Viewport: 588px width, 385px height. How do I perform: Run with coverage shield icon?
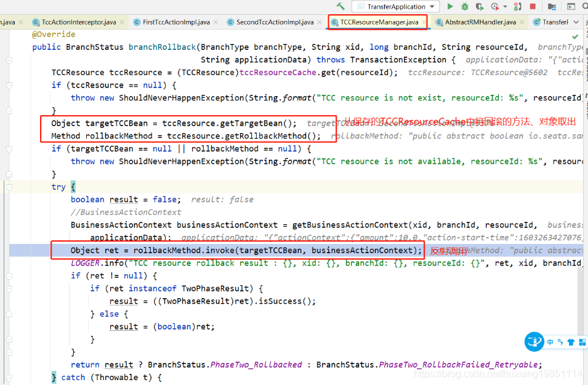coord(479,6)
